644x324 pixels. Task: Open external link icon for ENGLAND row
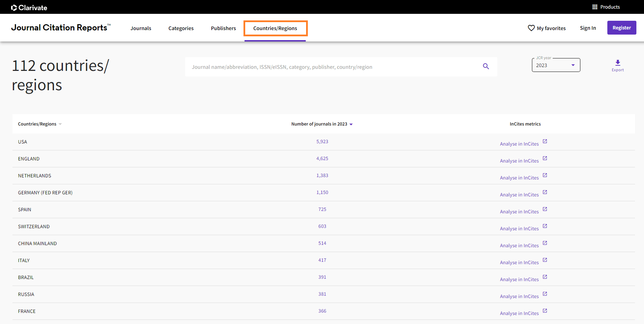(545, 158)
